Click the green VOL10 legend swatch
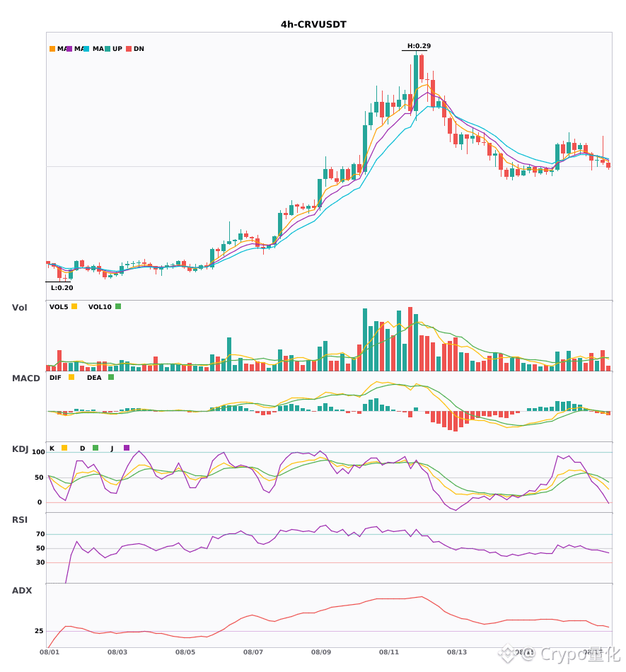The image size is (626, 672). point(118,306)
